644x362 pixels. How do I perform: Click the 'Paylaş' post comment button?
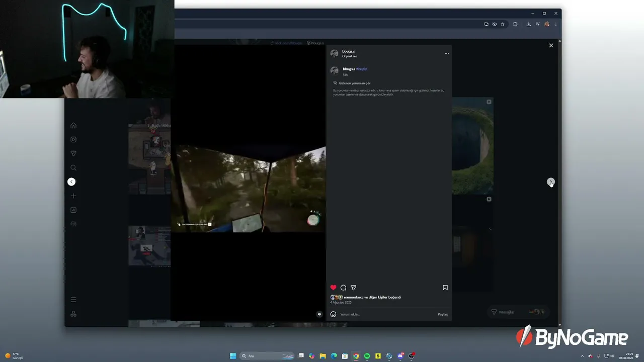(443, 314)
